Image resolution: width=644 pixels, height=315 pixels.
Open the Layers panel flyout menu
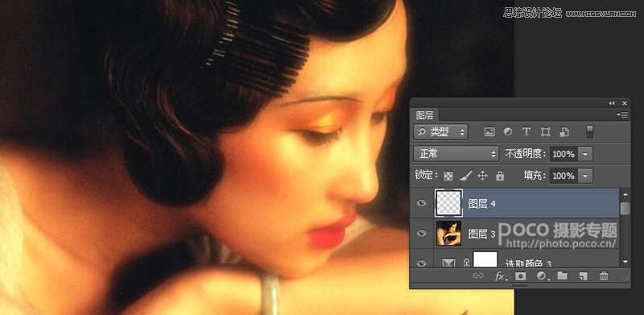point(622,114)
